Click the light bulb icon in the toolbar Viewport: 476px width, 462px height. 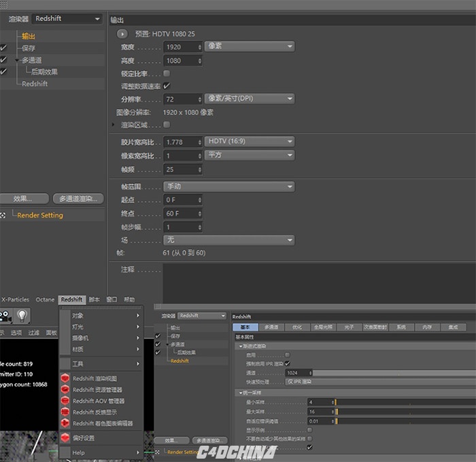tap(22, 316)
